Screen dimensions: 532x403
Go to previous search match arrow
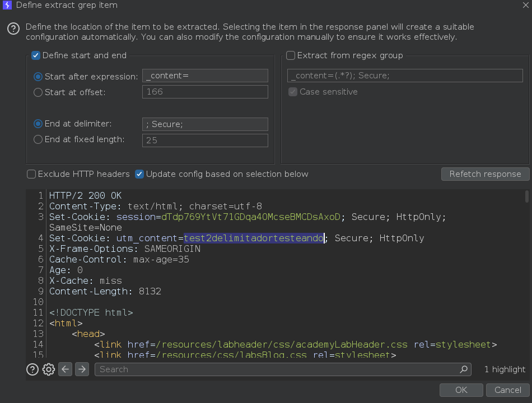[66, 369]
